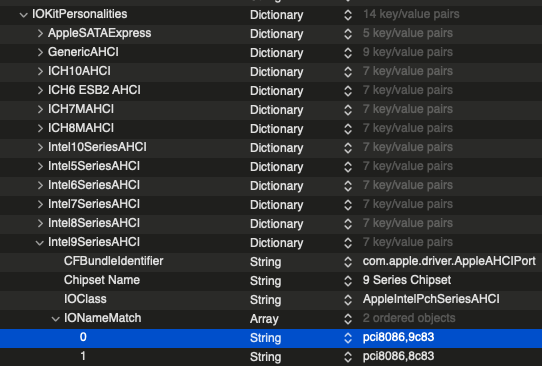This screenshot has width=542, height=366.
Task: Open type stepper for IOClass row
Action: point(348,300)
